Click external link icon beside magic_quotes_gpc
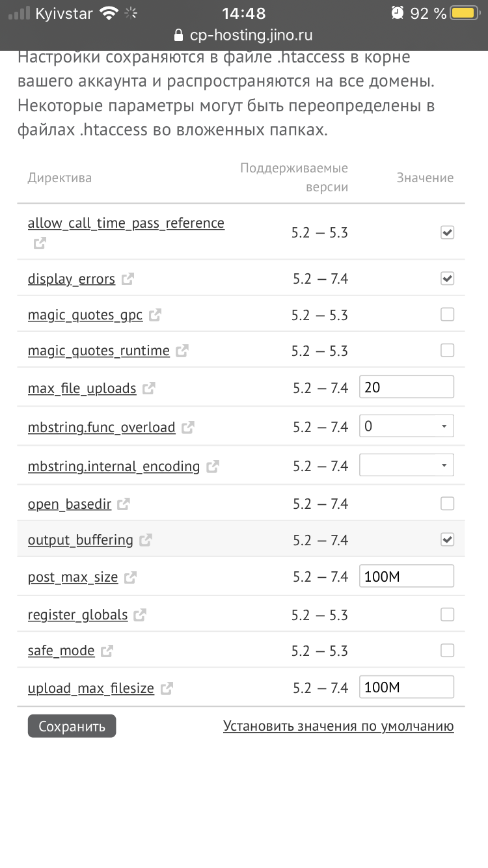This screenshot has width=488, height=868. pyautogui.click(x=155, y=316)
